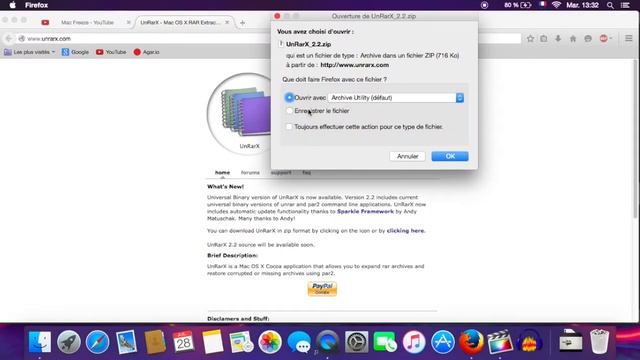Open the Archive Utility application dropdown
640x360 pixels.
(x=396, y=98)
